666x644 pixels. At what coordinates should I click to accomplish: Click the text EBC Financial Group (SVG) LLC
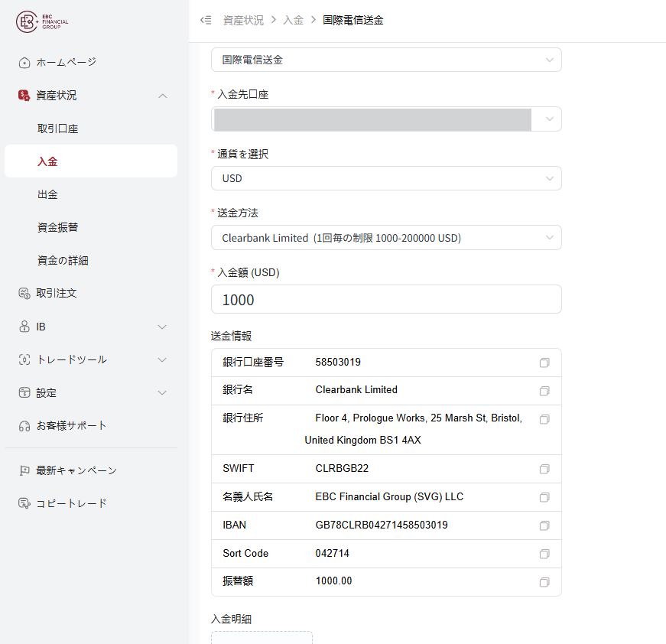coord(389,496)
